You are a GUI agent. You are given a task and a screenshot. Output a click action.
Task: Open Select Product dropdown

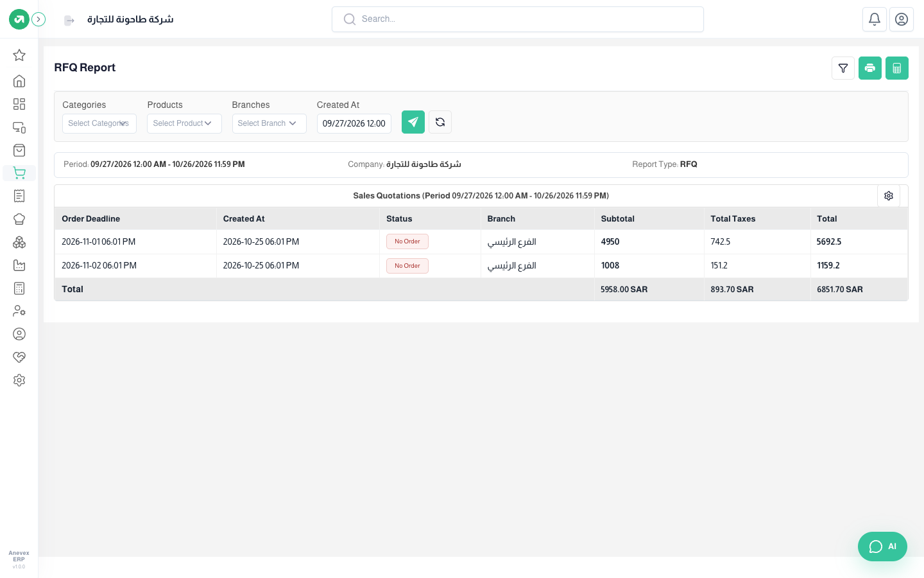tap(184, 123)
